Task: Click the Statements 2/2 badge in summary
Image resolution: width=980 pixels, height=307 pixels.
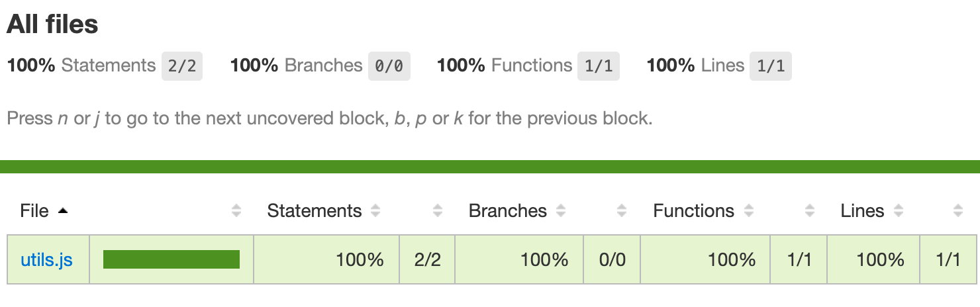Action: (182, 66)
